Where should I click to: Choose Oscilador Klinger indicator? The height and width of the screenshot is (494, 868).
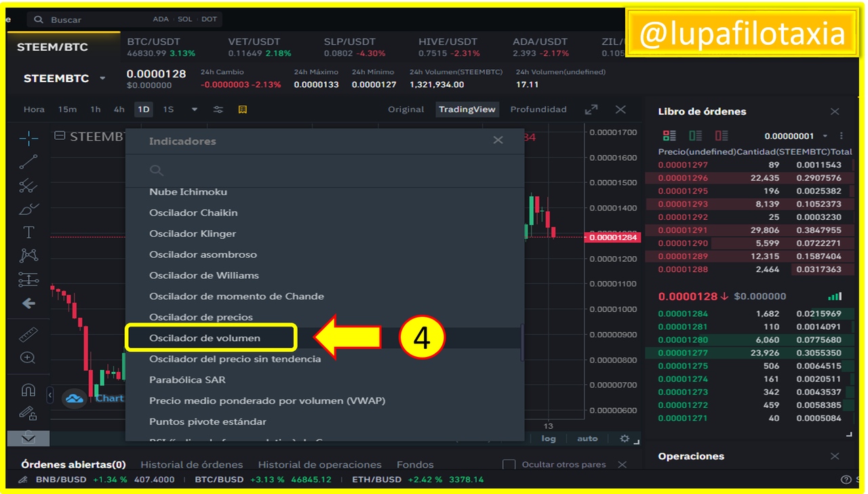pyautogui.click(x=193, y=233)
